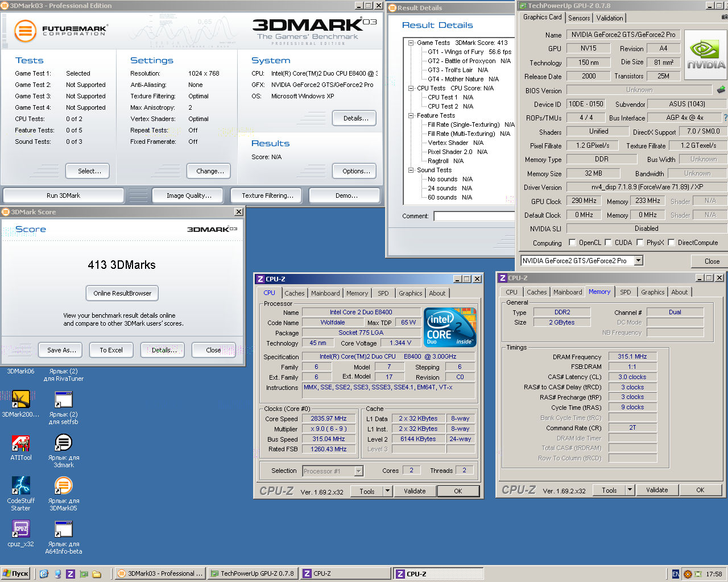Open Tools dropdown arrow in CPU-Z CPU window
728x582 pixels.
click(387, 491)
